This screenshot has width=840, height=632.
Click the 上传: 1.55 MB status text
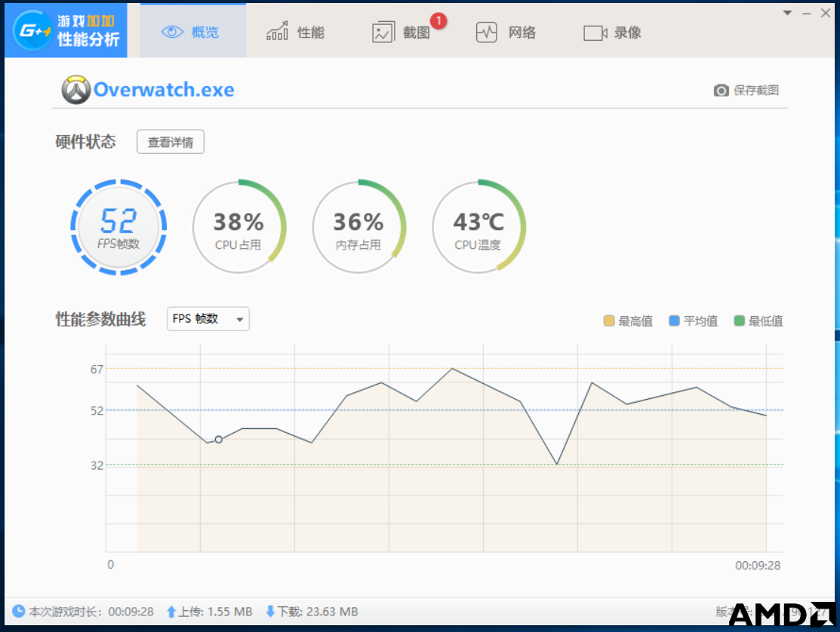[215, 612]
